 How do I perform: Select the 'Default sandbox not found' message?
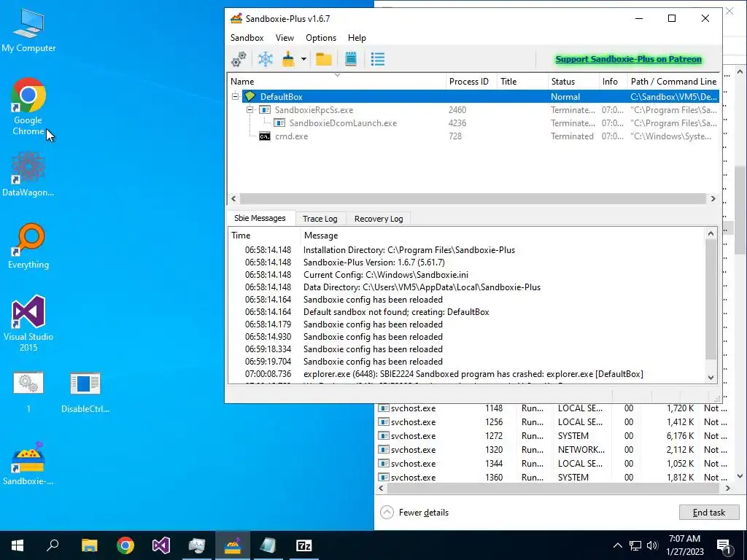click(466, 312)
